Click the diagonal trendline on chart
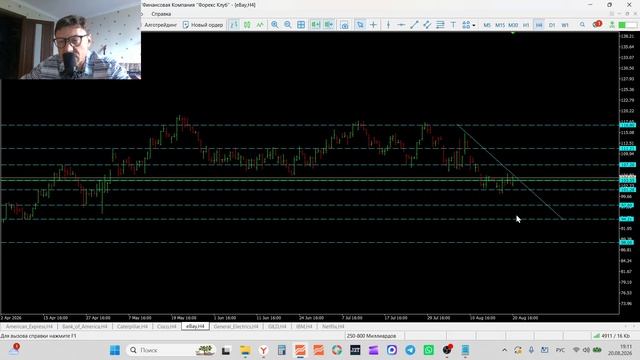Screen dimensions: 640x360 (510, 172)
